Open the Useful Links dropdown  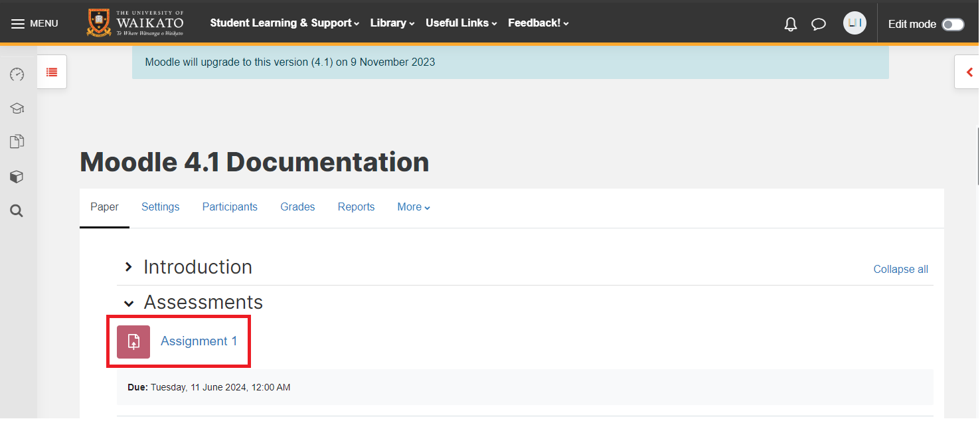click(x=461, y=23)
